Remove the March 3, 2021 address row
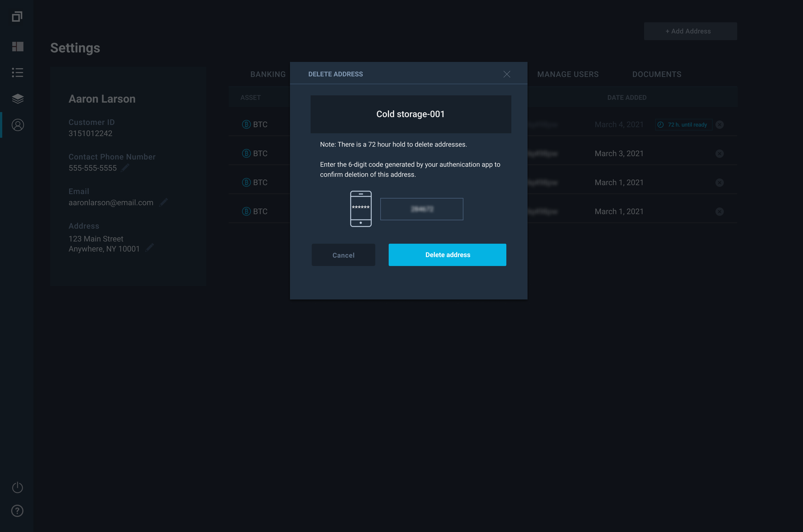The height and width of the screenshot is (532, 803). click(x=720, y=154)
